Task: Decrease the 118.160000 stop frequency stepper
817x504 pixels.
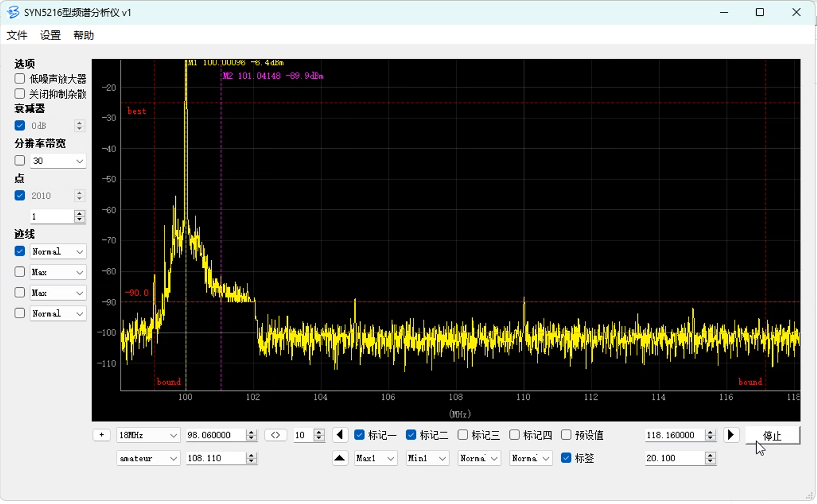Action: [x=711, y=438]
